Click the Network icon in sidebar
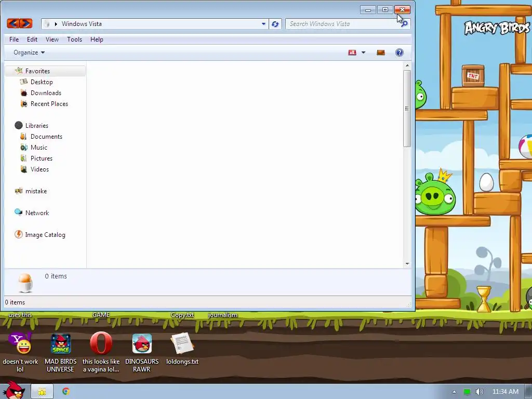Image resolution: width=532 pixels, height=399 pixels. [x=19, y=212]
